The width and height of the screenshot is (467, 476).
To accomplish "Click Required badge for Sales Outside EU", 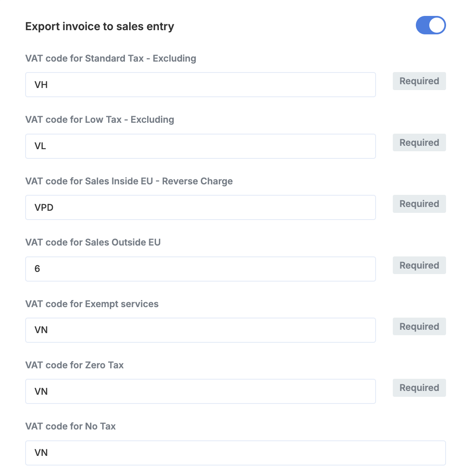I will point(419,265).
